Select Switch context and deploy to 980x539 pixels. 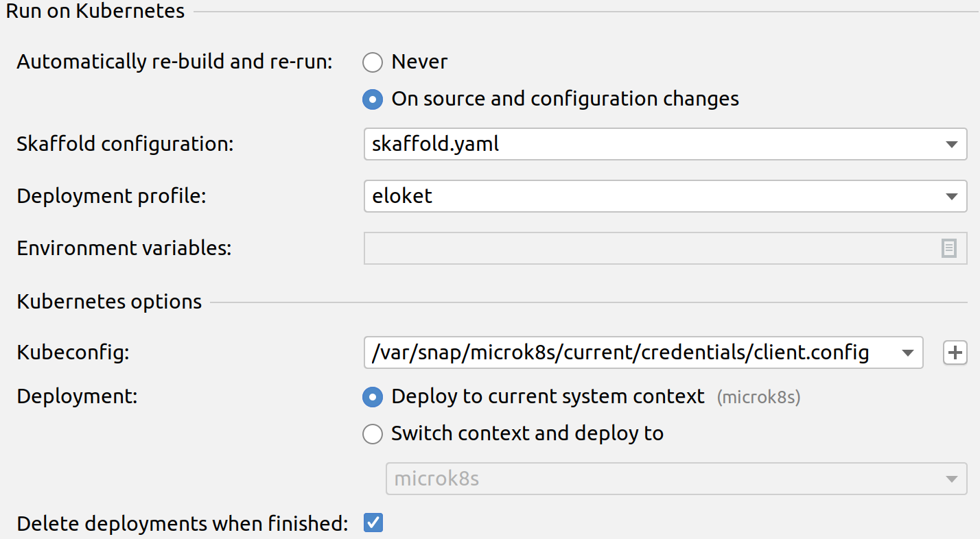373,433
